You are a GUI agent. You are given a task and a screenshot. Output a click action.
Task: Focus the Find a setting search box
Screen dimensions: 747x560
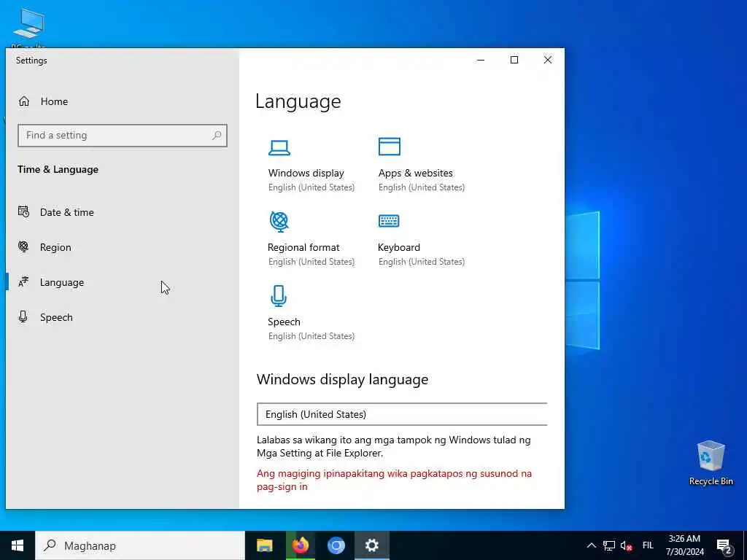point(123,136)
